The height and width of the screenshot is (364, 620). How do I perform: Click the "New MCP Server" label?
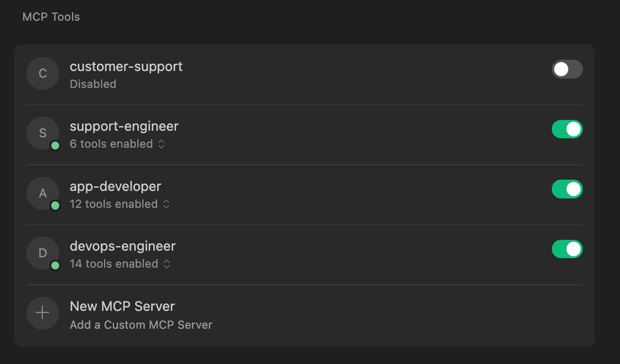point(122,306)
